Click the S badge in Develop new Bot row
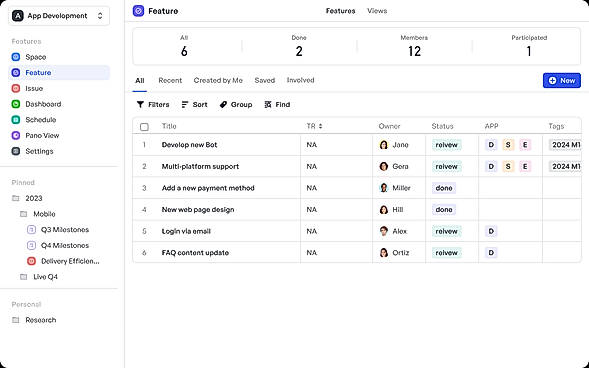This screenshot has width=589, height=368. [x=508, y=145]
